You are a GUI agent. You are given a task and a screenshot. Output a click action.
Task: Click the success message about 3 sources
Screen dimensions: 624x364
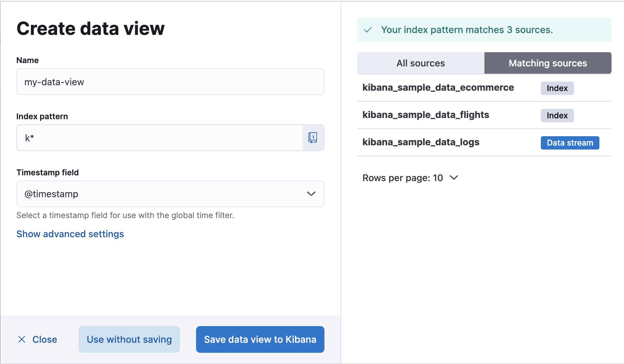pyautogui.click(x=467, y=29)
